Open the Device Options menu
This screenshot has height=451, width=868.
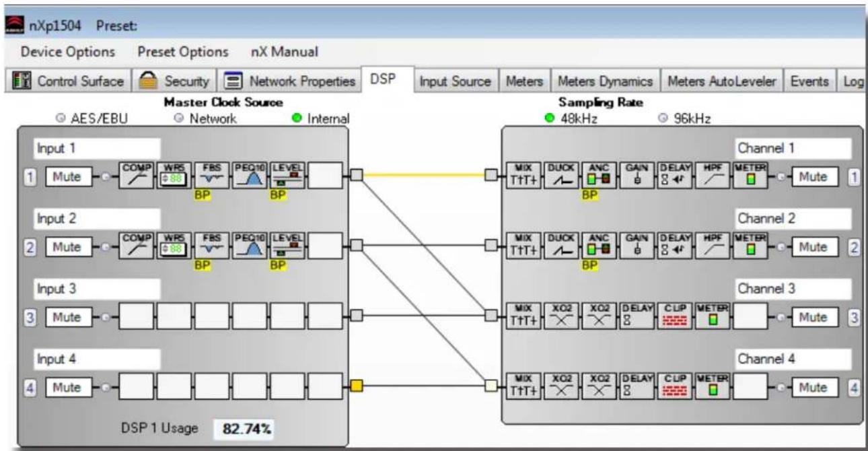pyautogui.click(x=67, y=51)
